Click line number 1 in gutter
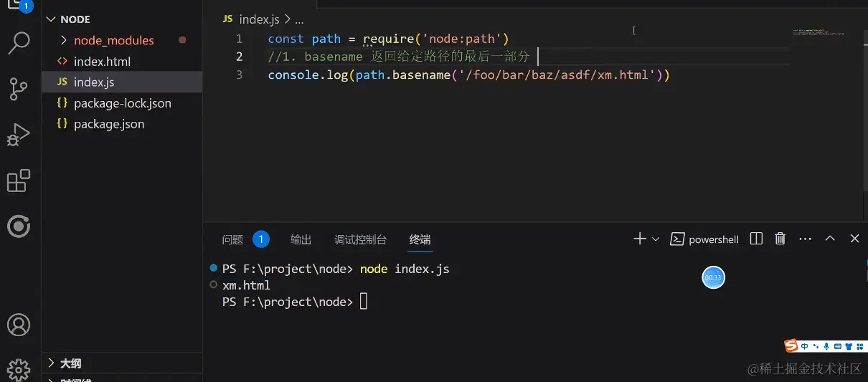This screenshot has height=382, width=868. click(239, 39)
